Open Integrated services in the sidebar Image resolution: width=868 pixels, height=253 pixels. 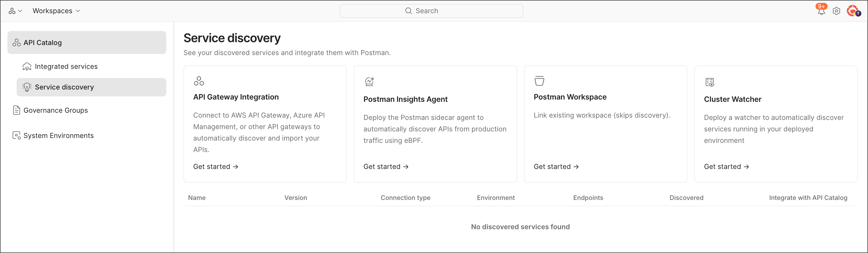[66, 67]
